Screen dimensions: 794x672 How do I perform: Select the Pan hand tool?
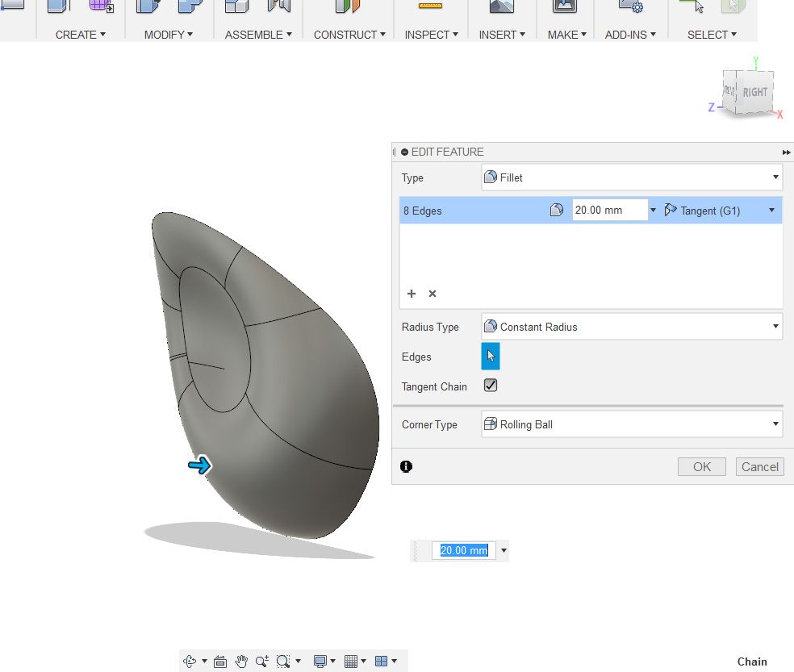(x=241, y=661)
